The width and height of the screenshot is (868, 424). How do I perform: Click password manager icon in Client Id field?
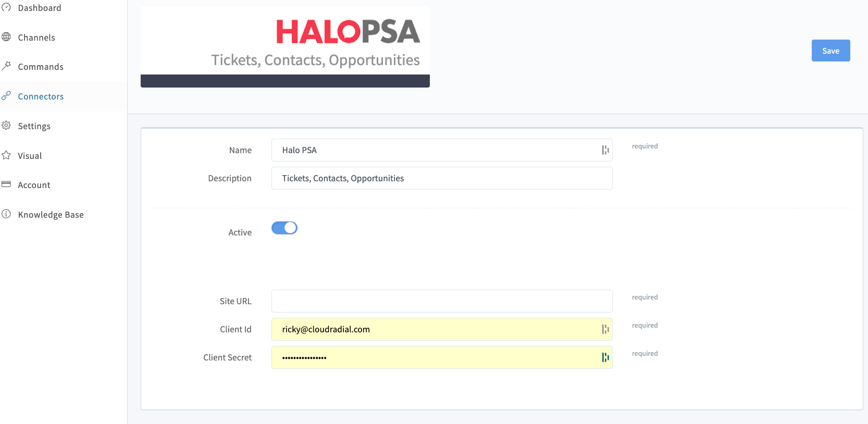point(605,329)
